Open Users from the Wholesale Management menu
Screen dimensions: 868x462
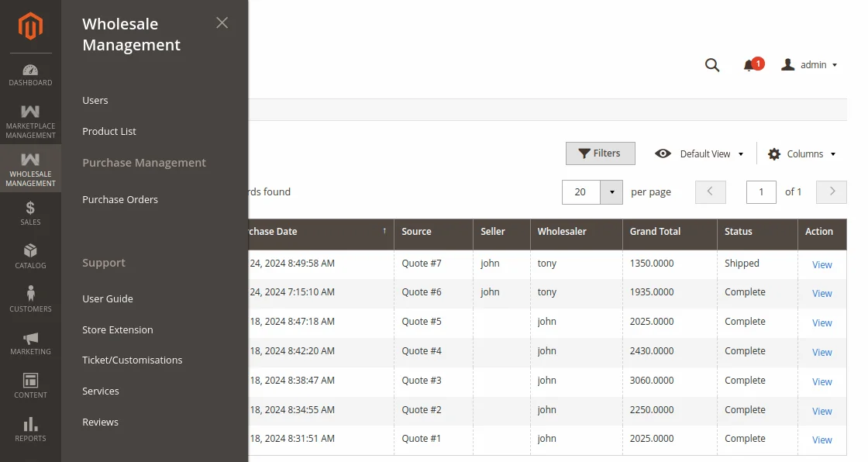(x=95, y=100)
